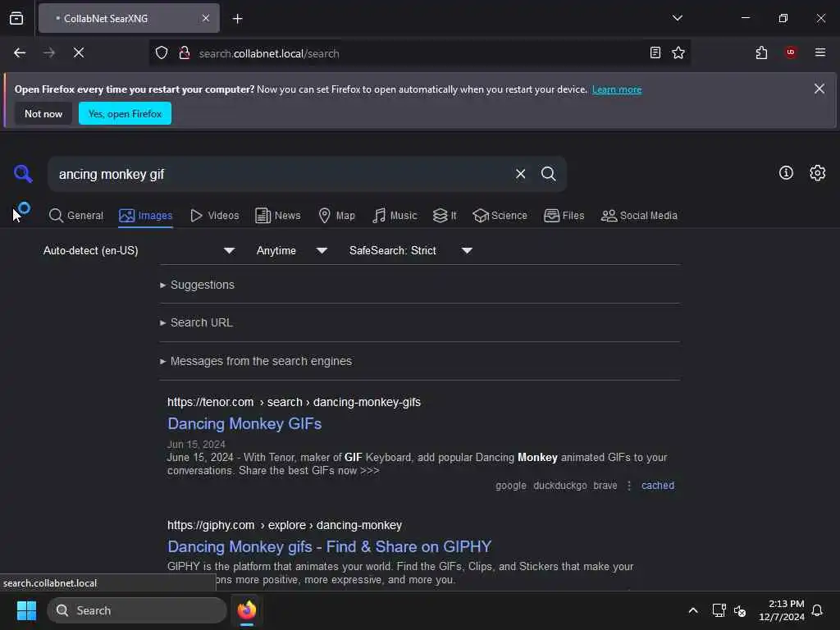Click the Not now button

43,113
